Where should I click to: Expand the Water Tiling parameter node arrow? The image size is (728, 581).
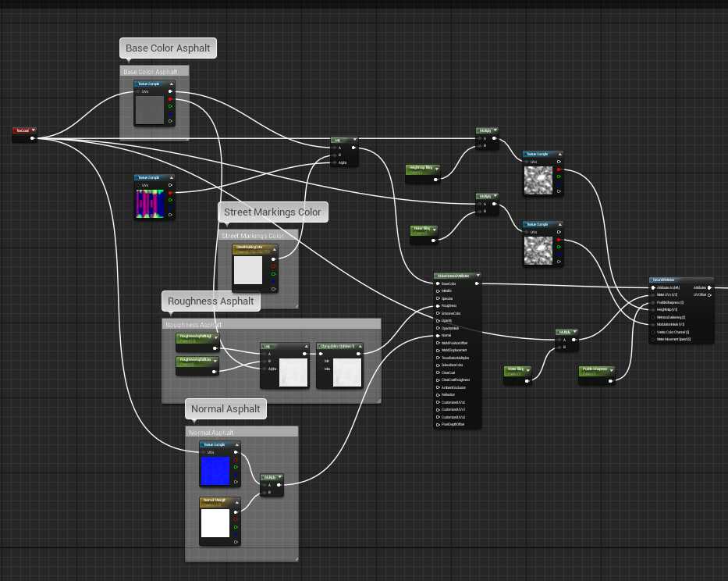[528, 370]
